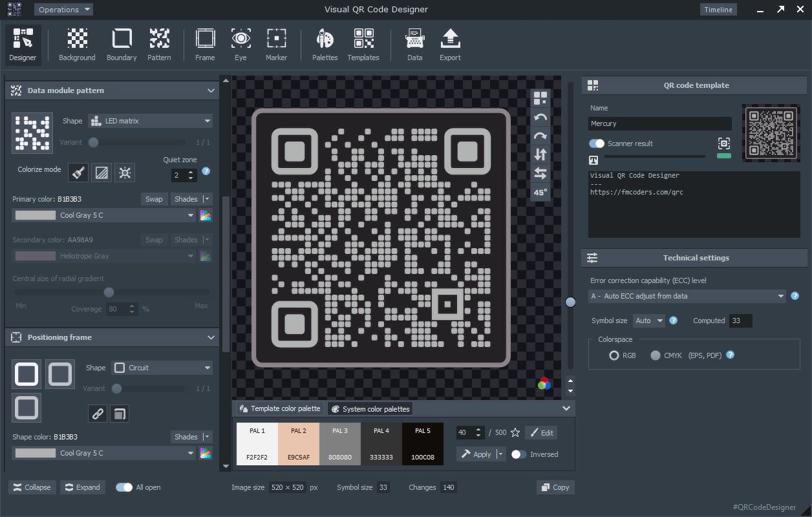Image resolution: width=812 pixels, height=517 pixels.
Task: Select radial gradient colorize mode
Action: [125, 172]
